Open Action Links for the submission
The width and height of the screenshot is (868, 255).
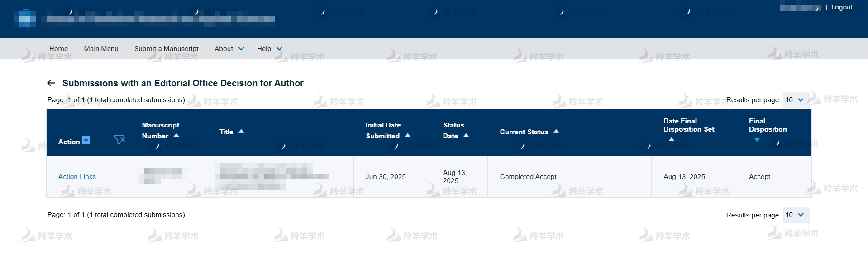click(77, 177)
